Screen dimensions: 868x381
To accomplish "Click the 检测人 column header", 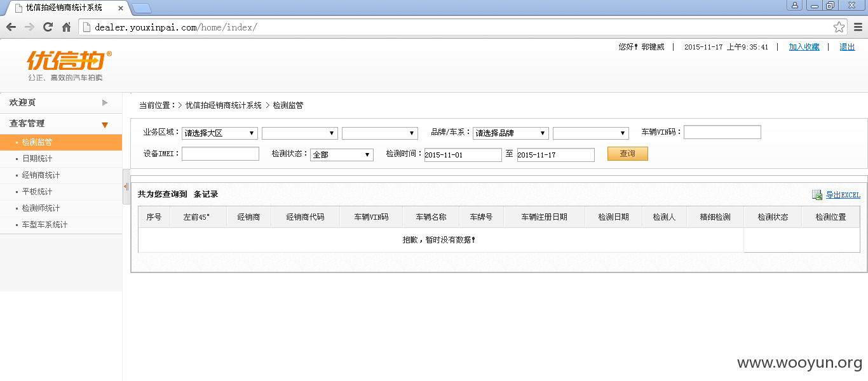I will (x=664, y=217).
